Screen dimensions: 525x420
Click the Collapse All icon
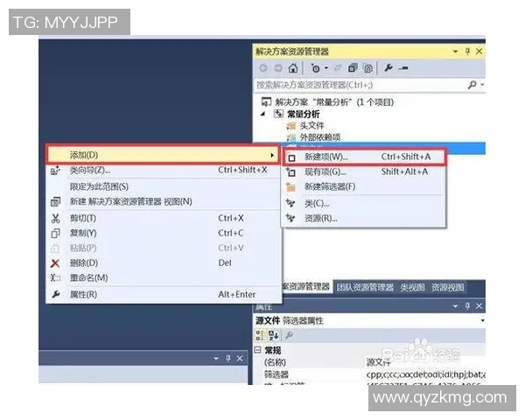[353, 68]
